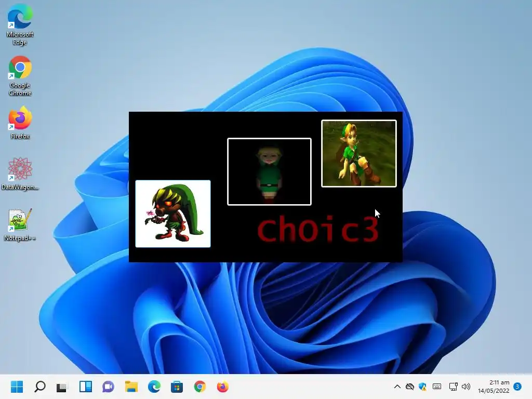
Task: Open taskbar Search
Action: (x=39, y=387)
